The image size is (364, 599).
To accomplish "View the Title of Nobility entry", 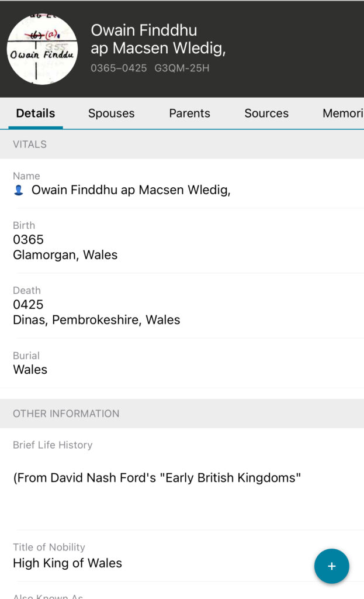I will coord(68,563).
